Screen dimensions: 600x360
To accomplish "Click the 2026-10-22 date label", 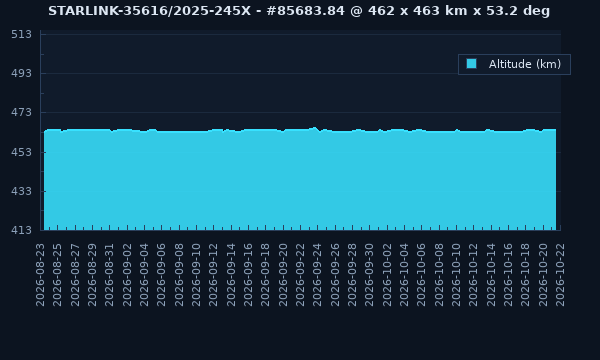I will (561, 275).
